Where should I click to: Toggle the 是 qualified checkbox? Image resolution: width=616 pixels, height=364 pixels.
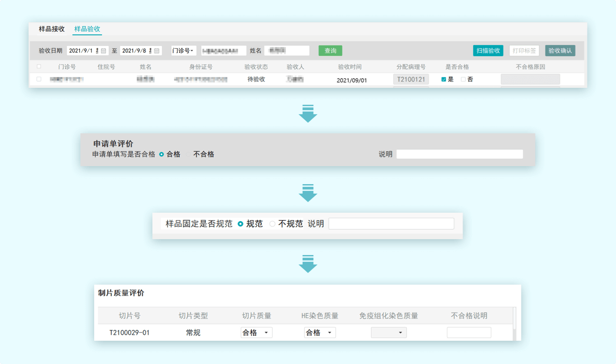(443, 79)
